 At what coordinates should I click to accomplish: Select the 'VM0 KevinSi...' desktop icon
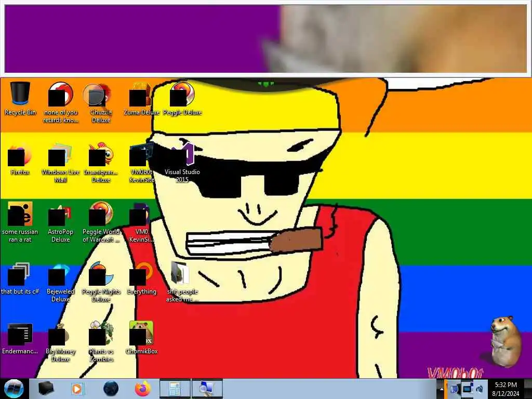click(141, 222)
